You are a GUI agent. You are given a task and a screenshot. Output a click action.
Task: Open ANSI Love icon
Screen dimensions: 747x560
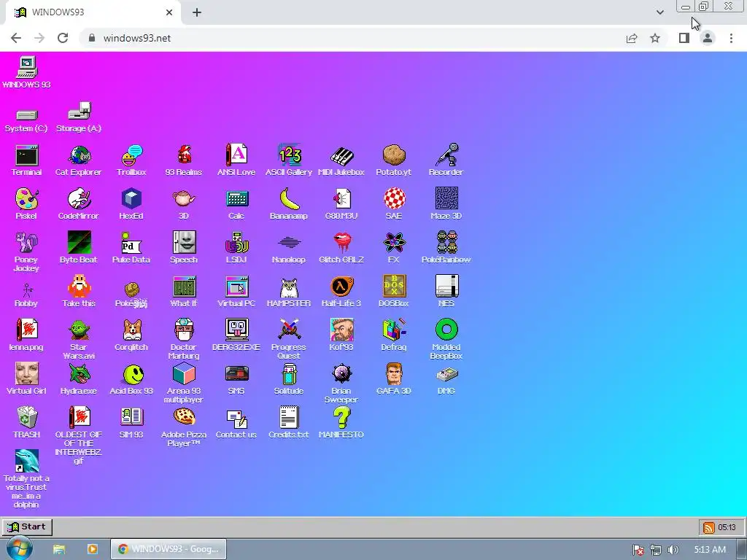pyautogui.click(x=236, y=160)
